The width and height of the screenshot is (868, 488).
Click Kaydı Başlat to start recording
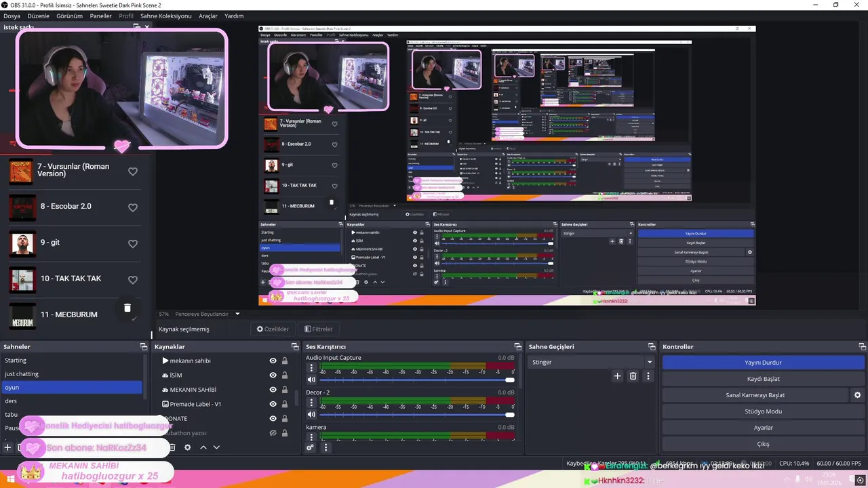tap(763, 379)
